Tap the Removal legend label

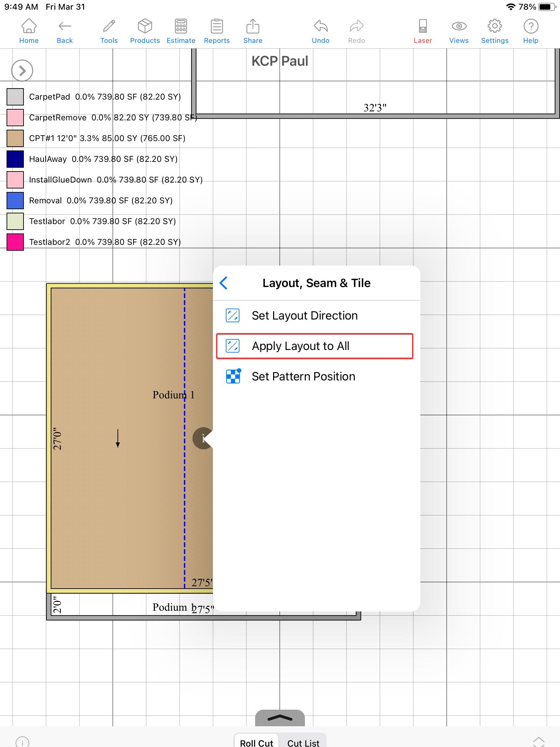(x=101, y=201)
